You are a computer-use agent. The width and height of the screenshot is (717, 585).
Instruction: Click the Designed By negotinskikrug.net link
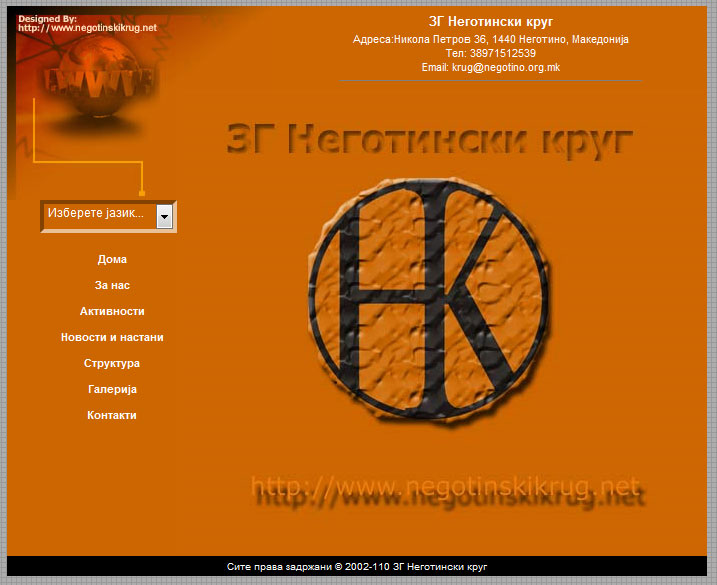coord(87,23)
